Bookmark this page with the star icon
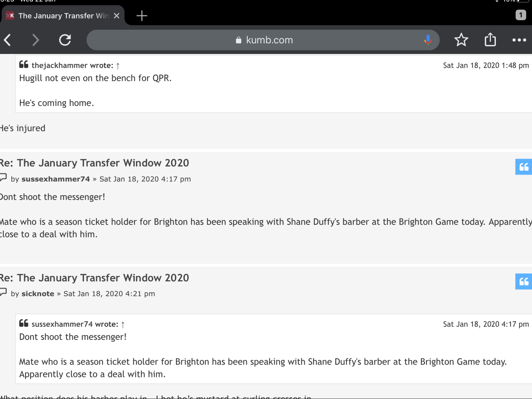This screenshot has width=532, height=399. coord(461,40)
